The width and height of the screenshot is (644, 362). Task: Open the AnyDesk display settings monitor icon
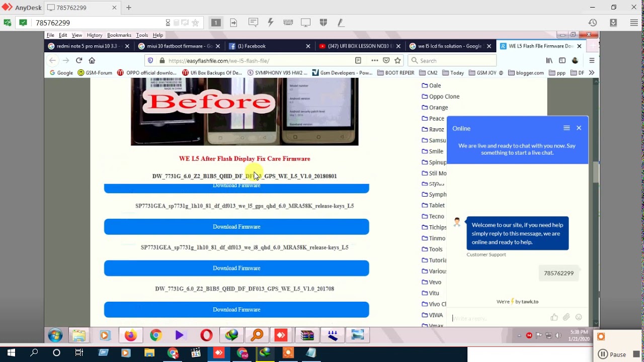[x=305, y=23]
